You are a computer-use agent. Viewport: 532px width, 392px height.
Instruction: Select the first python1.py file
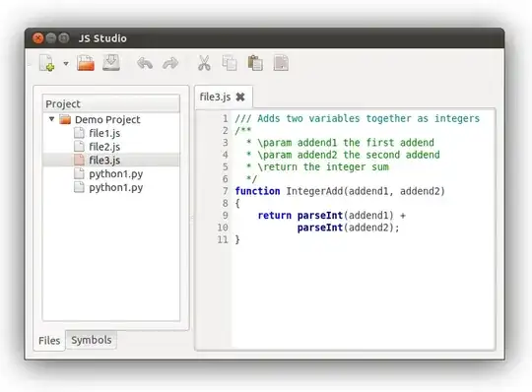click(x=115, y=174)
